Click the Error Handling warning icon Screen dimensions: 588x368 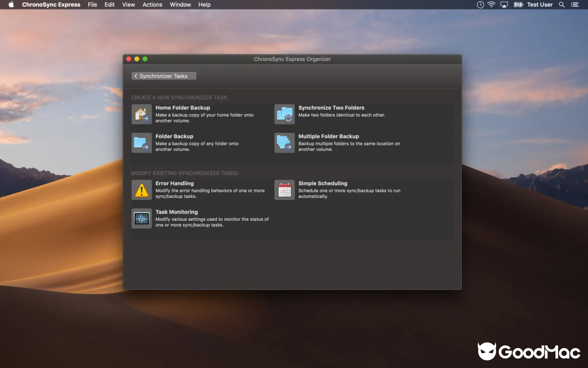pos(141,190)
